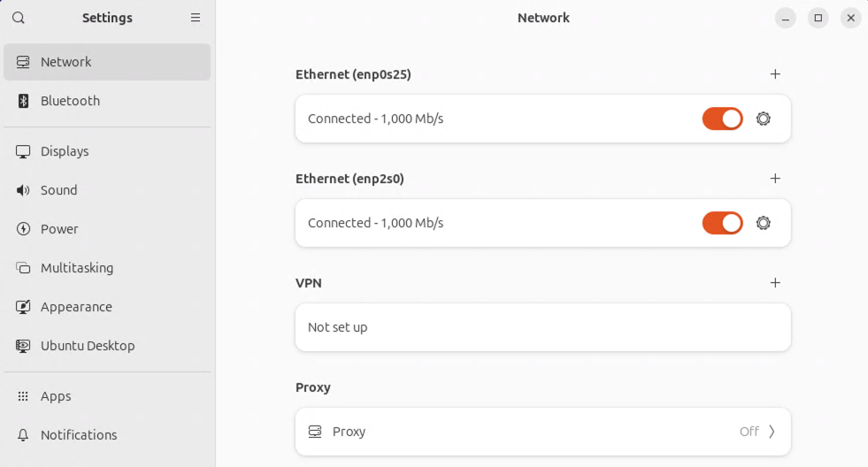Click the VPN 'Not set up' row

coord(543,327)
